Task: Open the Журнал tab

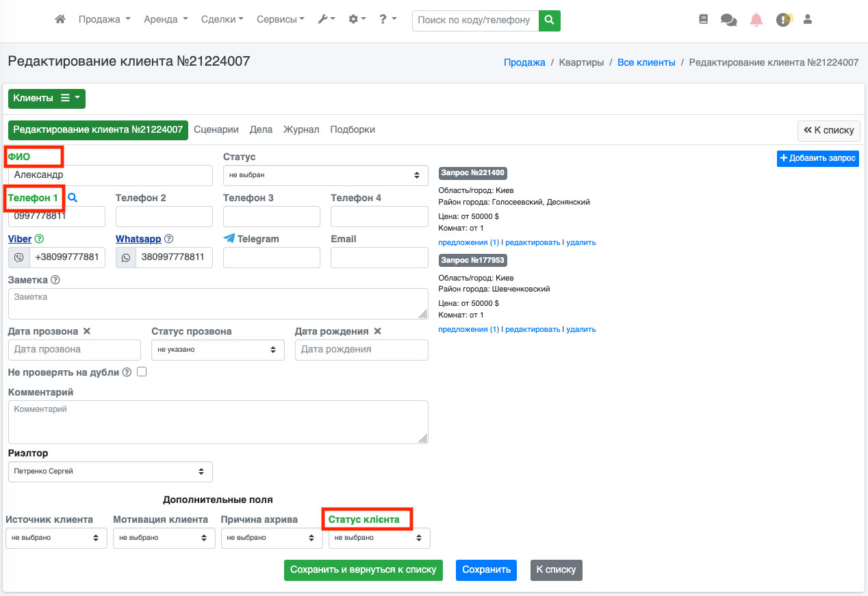Action: coord(301,129)
